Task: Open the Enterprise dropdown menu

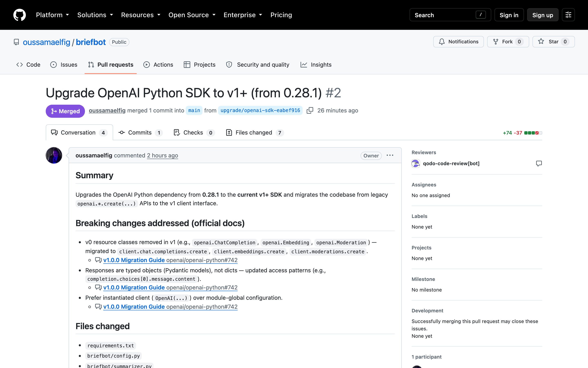Action: (243, 15)
